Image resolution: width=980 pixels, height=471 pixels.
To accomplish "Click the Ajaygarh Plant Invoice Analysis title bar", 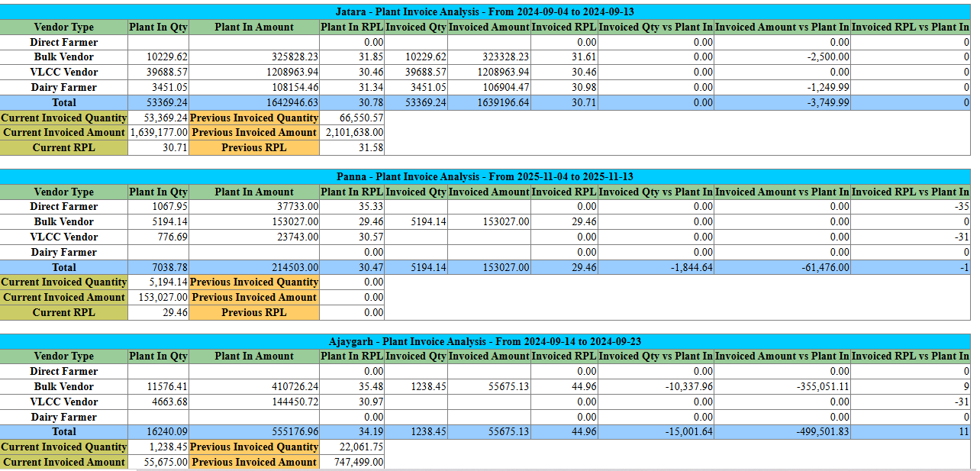I will [x=485, y=341].
